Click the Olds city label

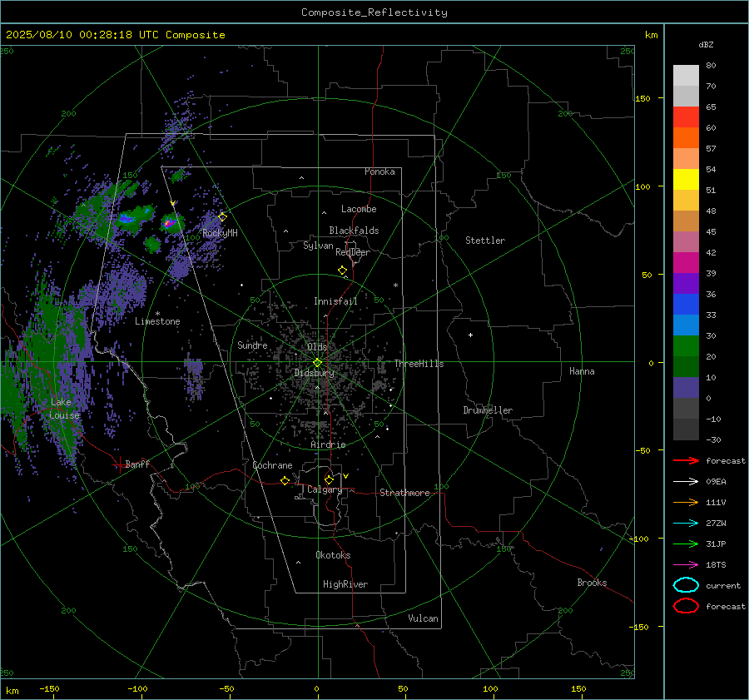click(x=317, y=347)
